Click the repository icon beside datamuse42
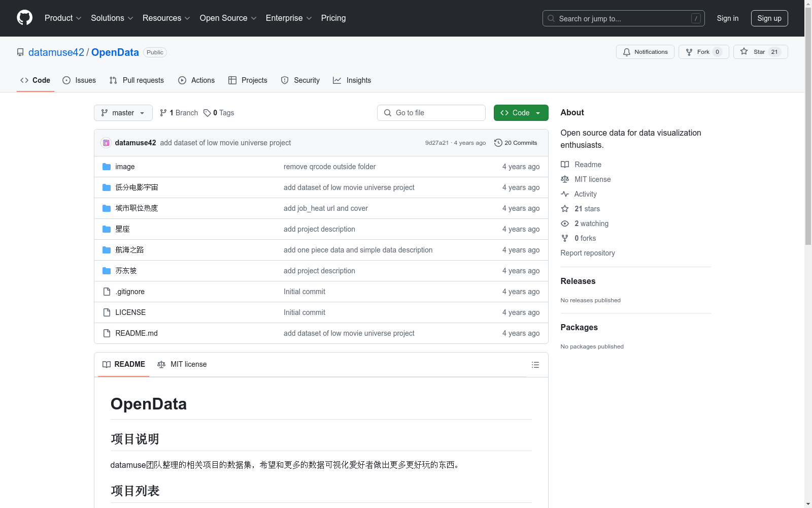Image resolution: width=812 pixels, height=508 pixels. click(20, 52)
